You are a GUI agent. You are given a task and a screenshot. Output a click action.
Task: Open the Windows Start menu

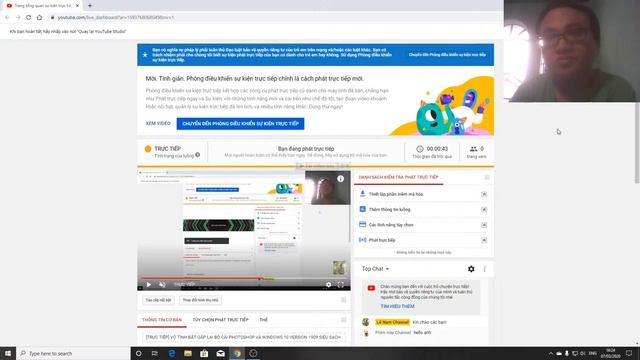(8, 353)
